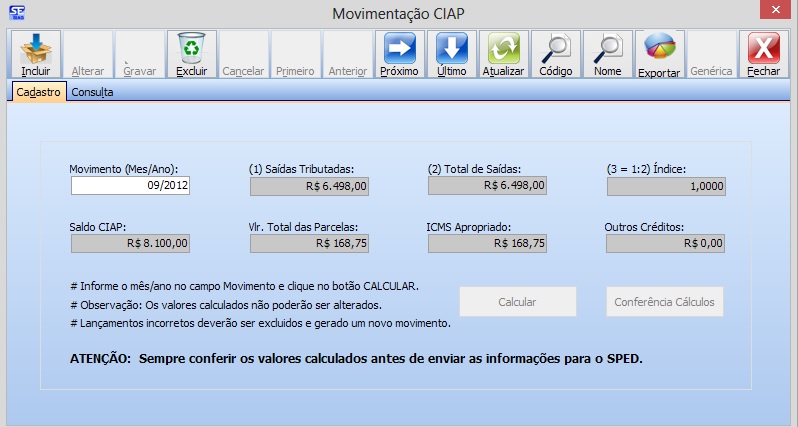
Task: Click the ICMS Apropriado field
Action: coord(487,242)
